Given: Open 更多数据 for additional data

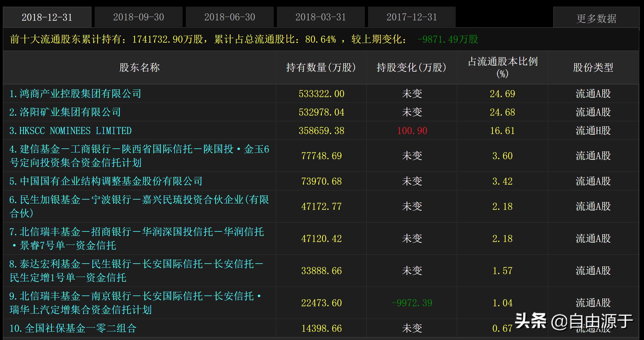Looking at the screenshot, I should coord(597,18).
